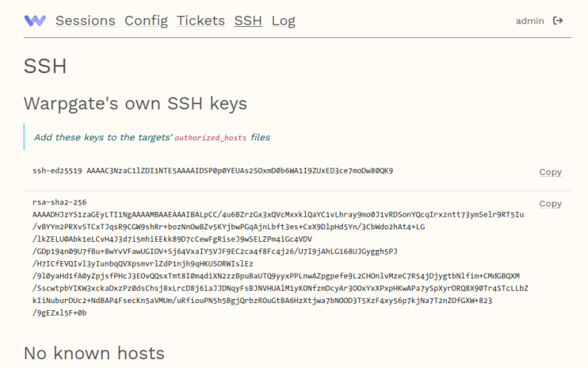Open the Log page
Viewport: 588px width, 368px height.
(x=283, y=21)
